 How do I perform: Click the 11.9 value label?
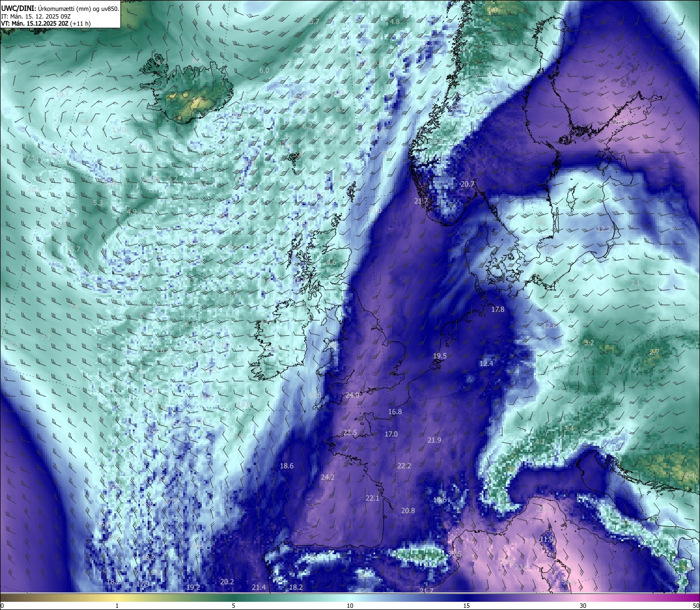pos(546,539)
